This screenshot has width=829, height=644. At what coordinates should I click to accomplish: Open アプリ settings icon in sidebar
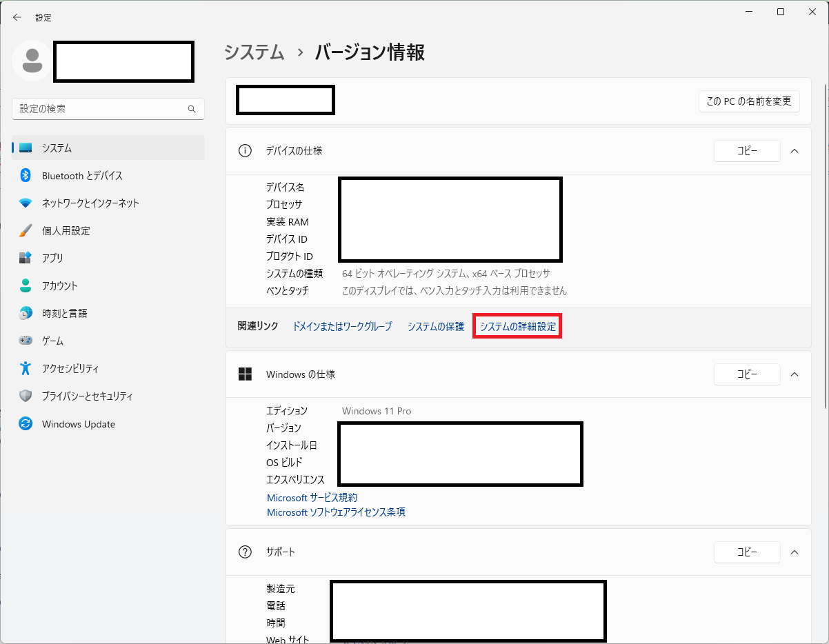tap(26, 258)
